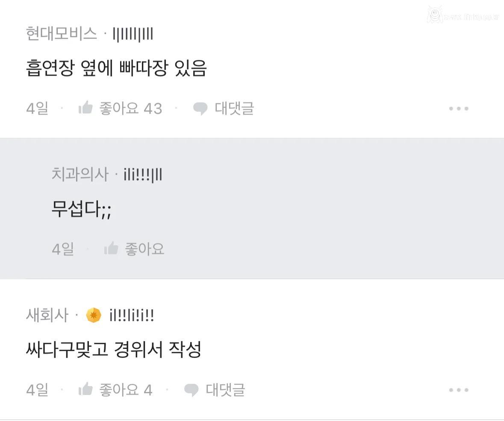
Task: Click the reply text '무섭다;;'
Action: 81,210
